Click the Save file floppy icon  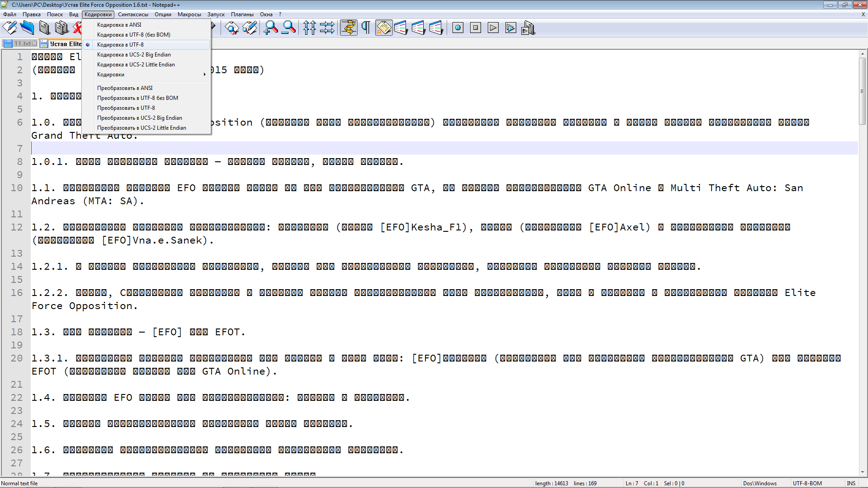(x=44, y=28)
